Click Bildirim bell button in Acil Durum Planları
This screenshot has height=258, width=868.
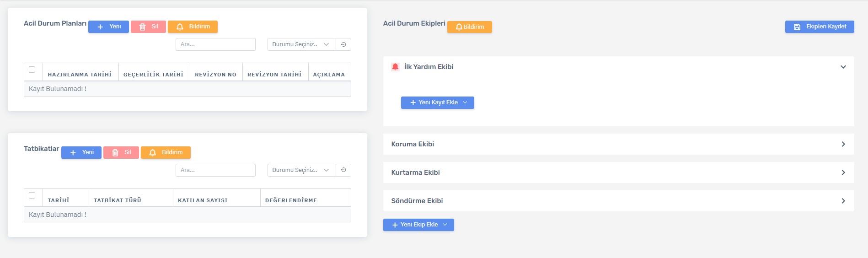point(193,27)
